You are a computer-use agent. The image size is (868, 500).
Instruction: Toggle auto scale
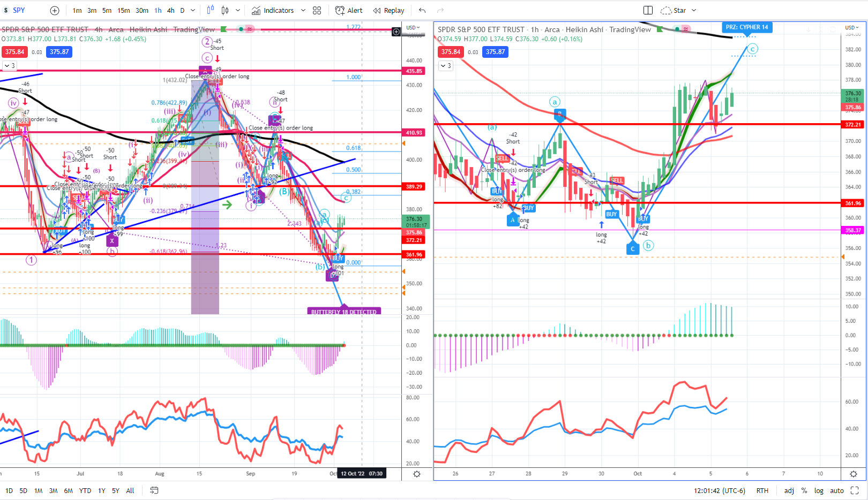coord(837,490)
